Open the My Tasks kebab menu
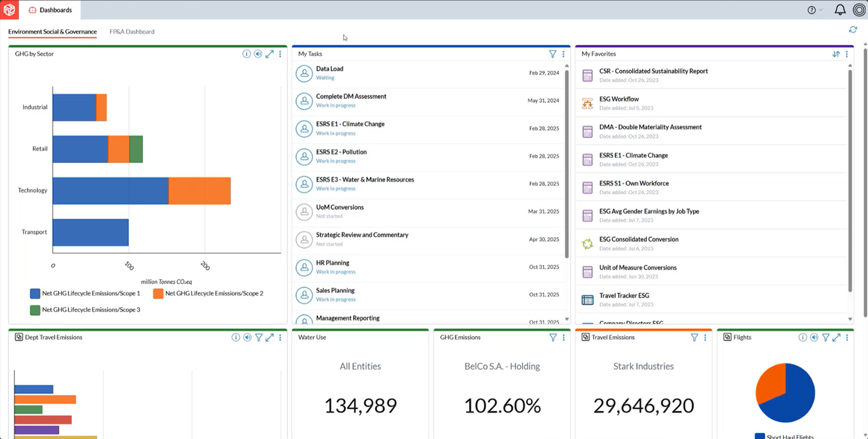 pyautogui.click(x=563, y=53)
